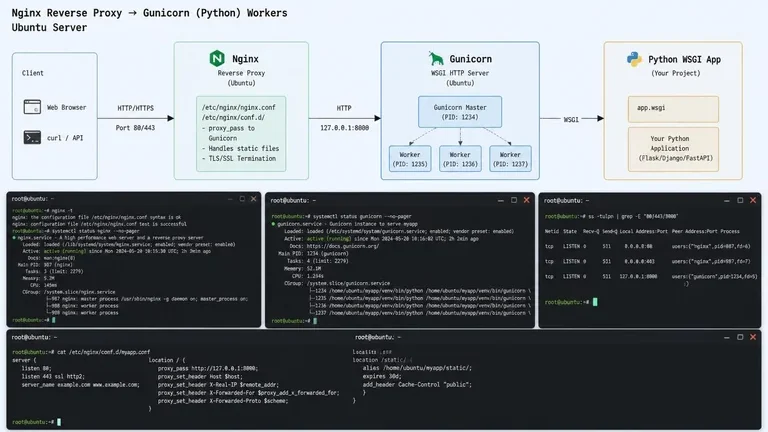The image size is (768, 432).
Task: Click the green Nginx hexagon logo
Action: (217, 59)
